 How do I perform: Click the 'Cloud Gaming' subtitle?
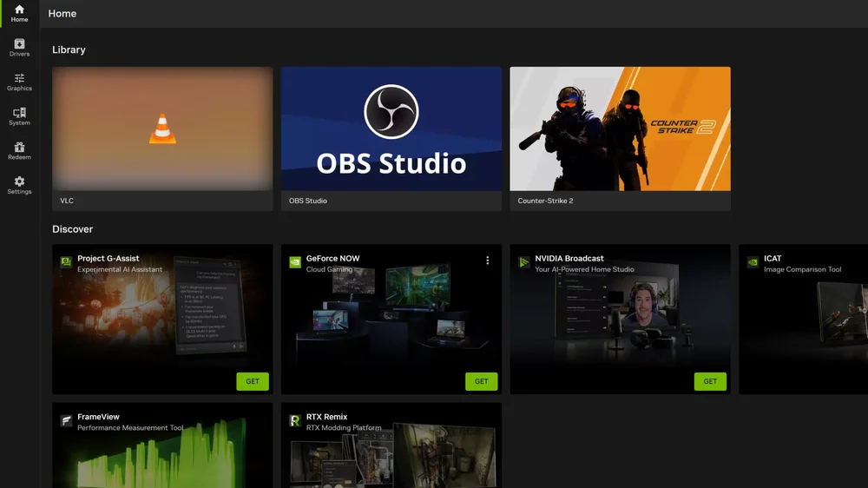(329, 269)
